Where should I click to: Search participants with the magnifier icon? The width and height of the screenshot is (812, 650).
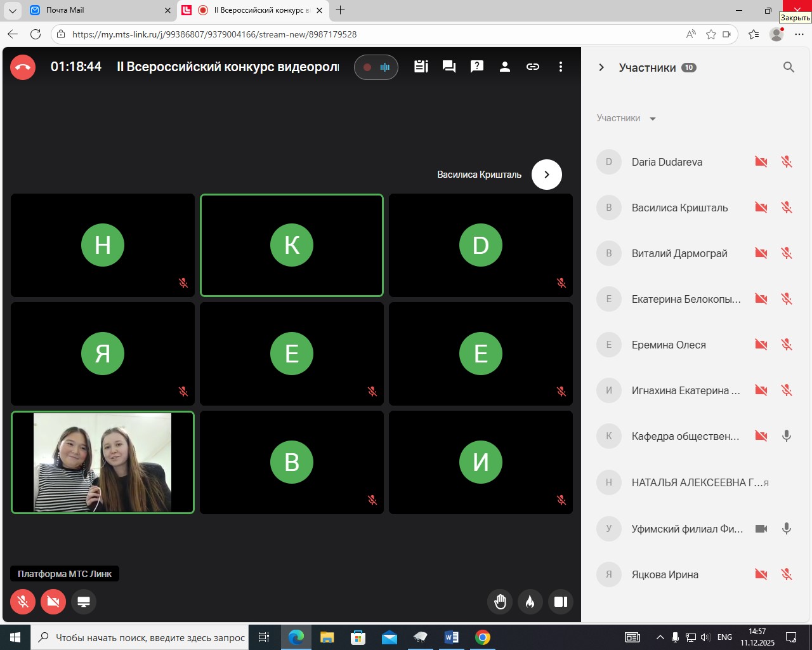[789, 67]
